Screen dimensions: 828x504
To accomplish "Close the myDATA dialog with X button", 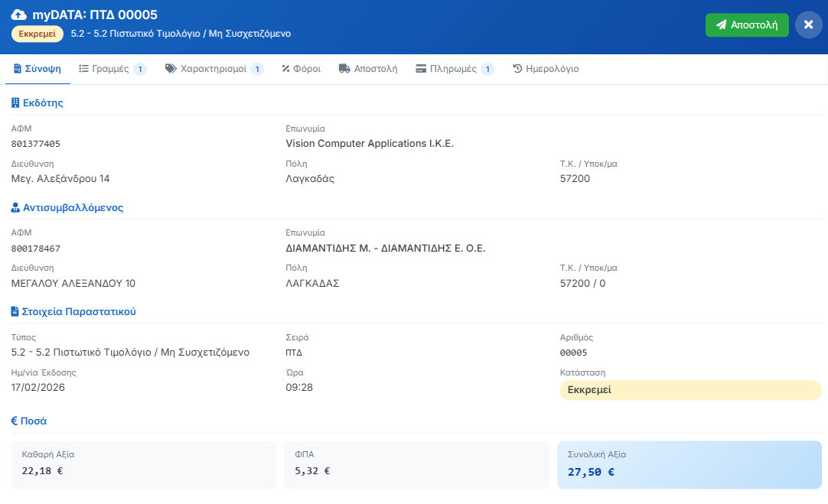I will (x=808, y=24).
